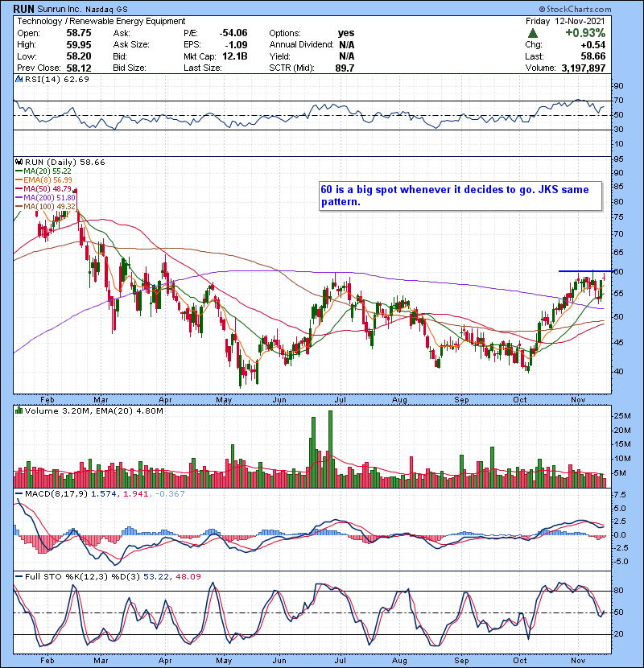
Task: Click the Ask Size label
Action: pyautogui.click(x=131, y=45)
